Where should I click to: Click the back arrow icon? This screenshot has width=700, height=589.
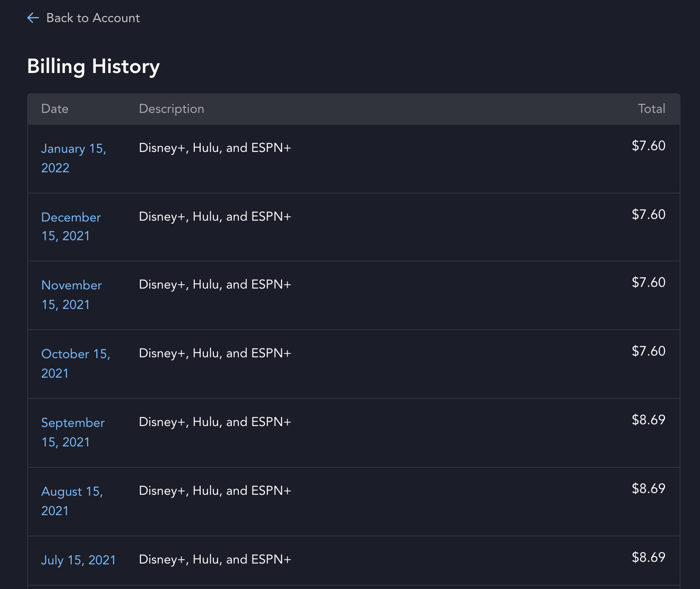(x=33, y=18)
